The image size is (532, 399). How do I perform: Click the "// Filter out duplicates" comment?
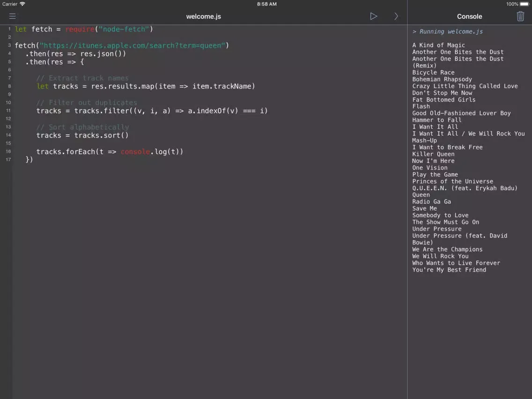click(x=87, y=103)
